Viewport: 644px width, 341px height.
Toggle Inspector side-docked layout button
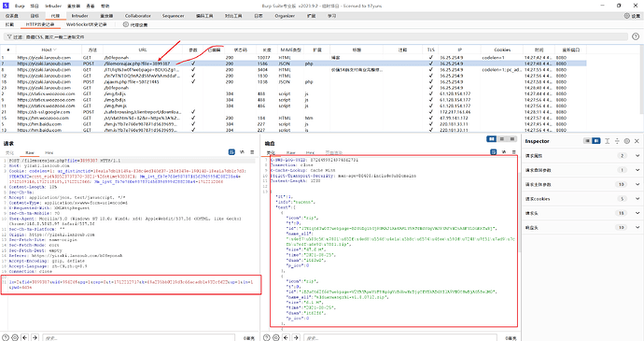click(x=596, y=141)
